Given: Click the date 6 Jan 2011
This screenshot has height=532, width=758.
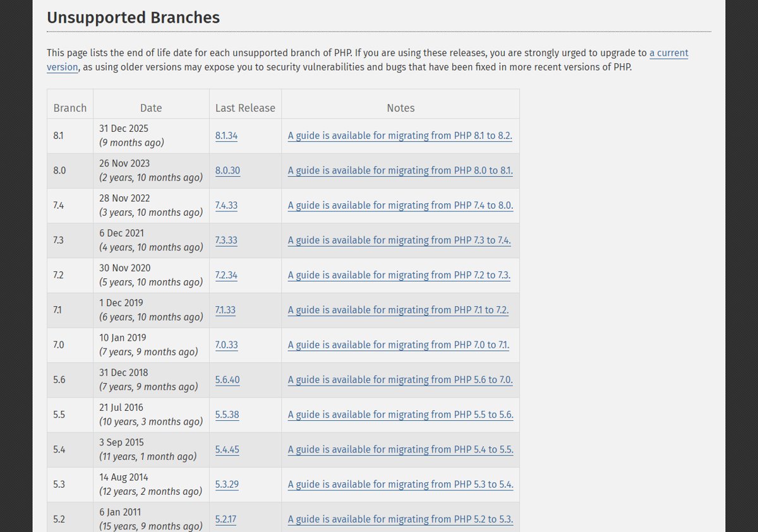Looking at the screenshot, I should click(120, 512).
